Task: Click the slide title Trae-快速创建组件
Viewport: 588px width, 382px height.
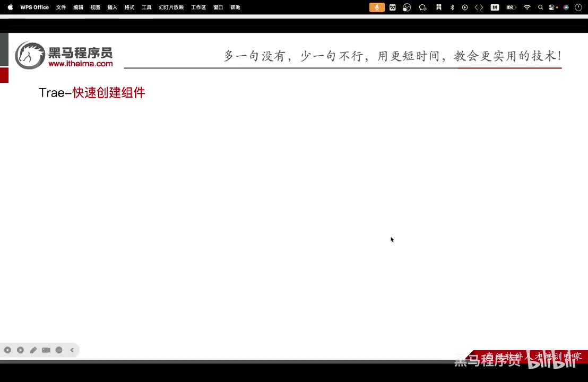Action: (x=92, y=93)
